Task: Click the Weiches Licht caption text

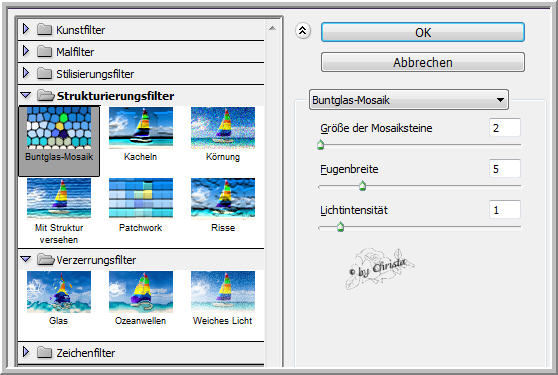Action: click(222, 321)
